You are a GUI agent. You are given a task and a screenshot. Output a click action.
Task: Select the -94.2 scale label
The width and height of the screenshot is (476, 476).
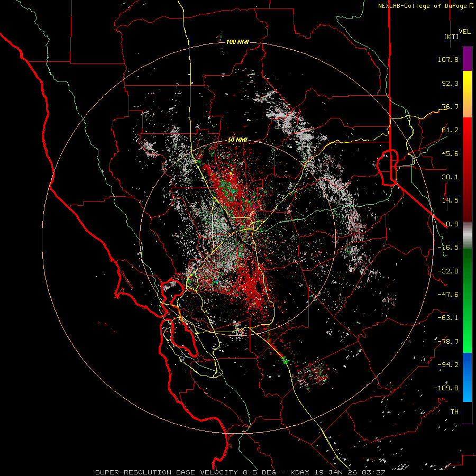pos(448,365)
